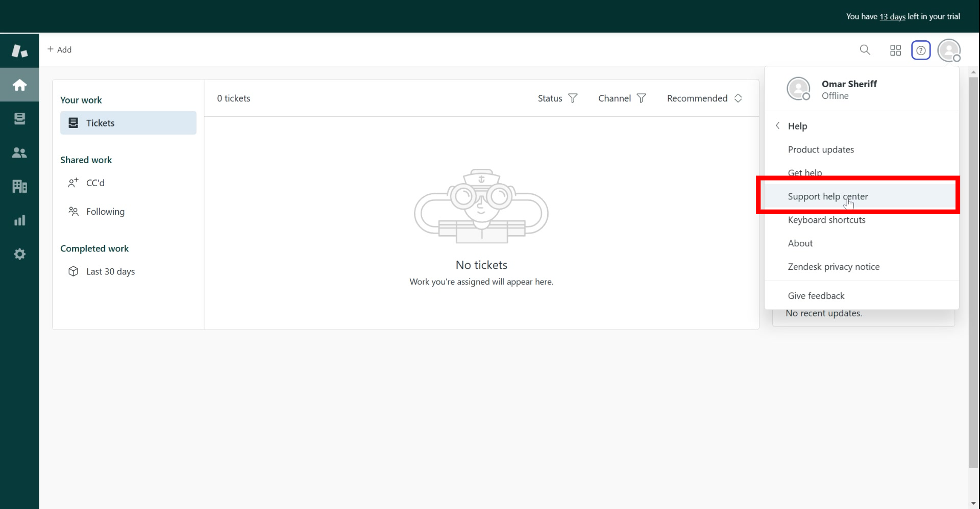The image size is (980, 509).
Task: Select Support help center menu item
Action: [x=827, y=196]
